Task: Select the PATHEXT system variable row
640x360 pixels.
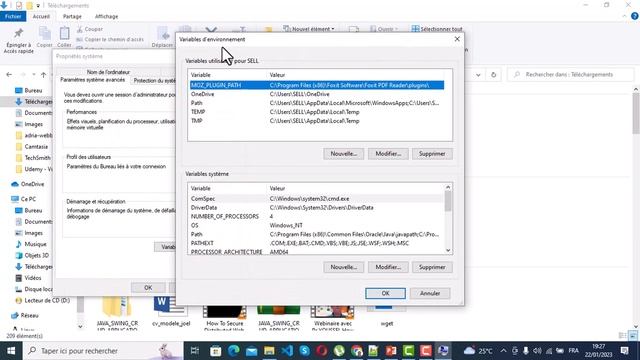Action: point(317,243)
